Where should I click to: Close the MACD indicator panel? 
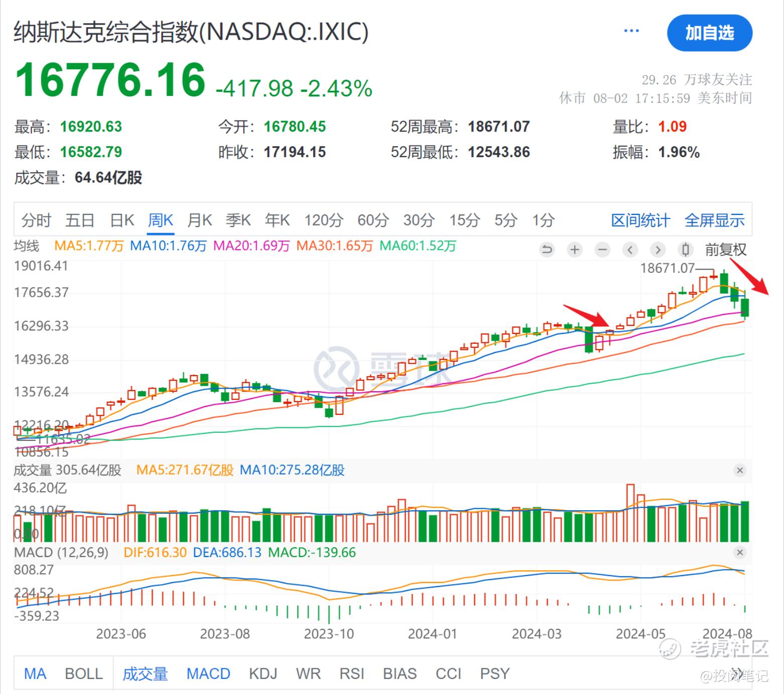coord(740,552)
